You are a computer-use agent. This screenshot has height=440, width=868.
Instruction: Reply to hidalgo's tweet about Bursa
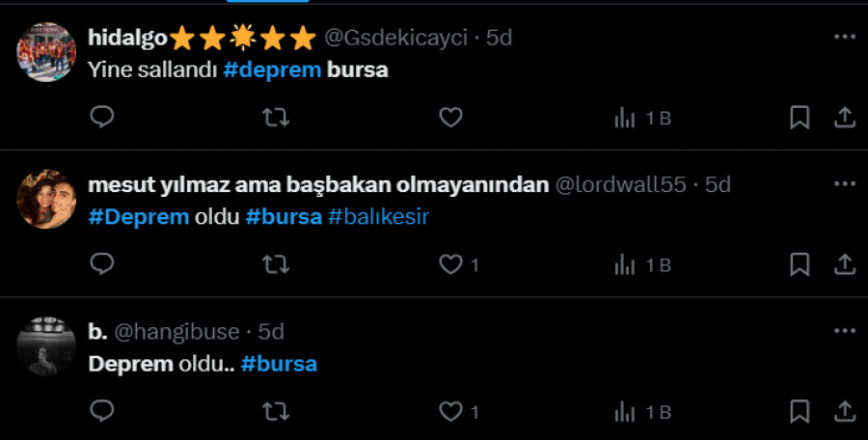102,118
